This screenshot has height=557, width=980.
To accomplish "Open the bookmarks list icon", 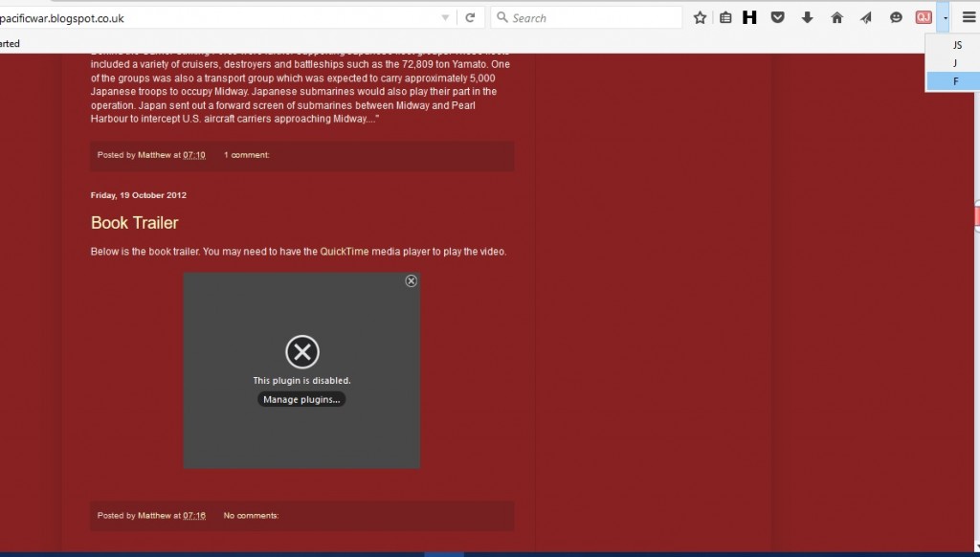I will tap(724, 17).
